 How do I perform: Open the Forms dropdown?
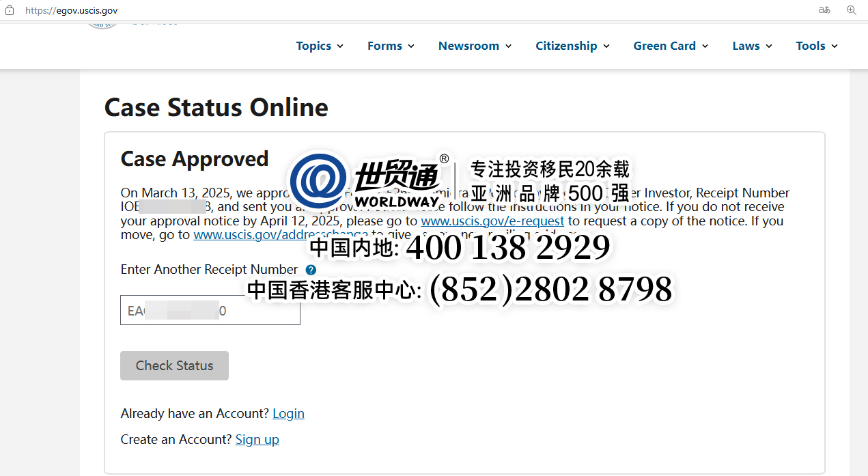tap(391, 46)
